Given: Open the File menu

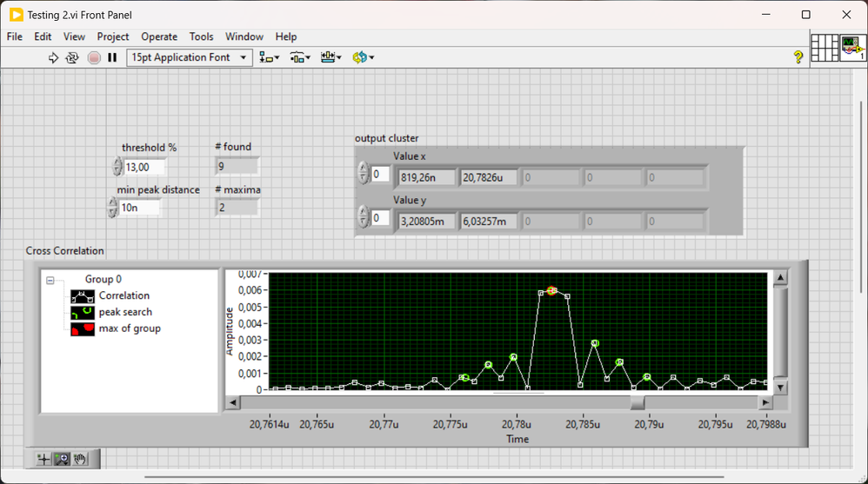Looking at the screenshot, I should 15,36.
